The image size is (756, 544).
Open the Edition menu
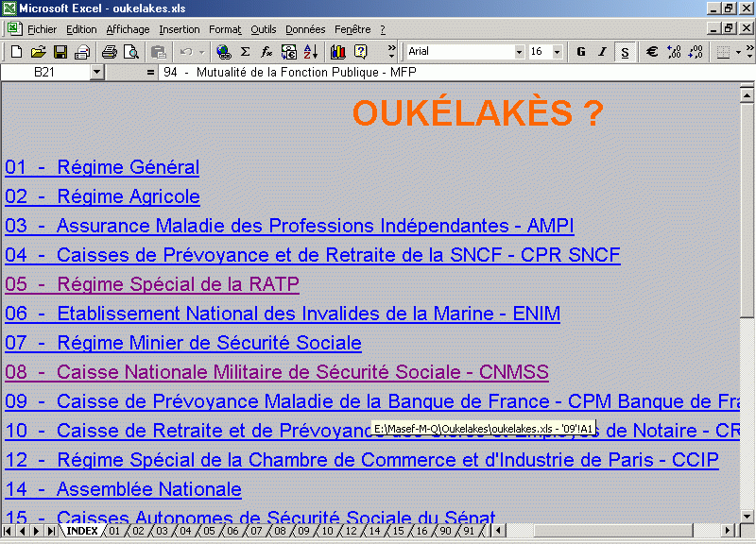click(x=81, y=29)
